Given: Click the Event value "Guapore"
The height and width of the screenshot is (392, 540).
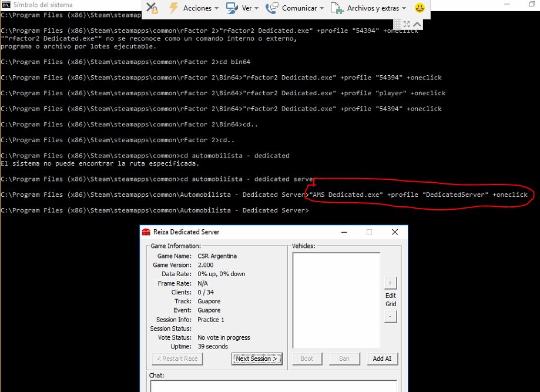Looking at the screenshot, I should 209,310.
